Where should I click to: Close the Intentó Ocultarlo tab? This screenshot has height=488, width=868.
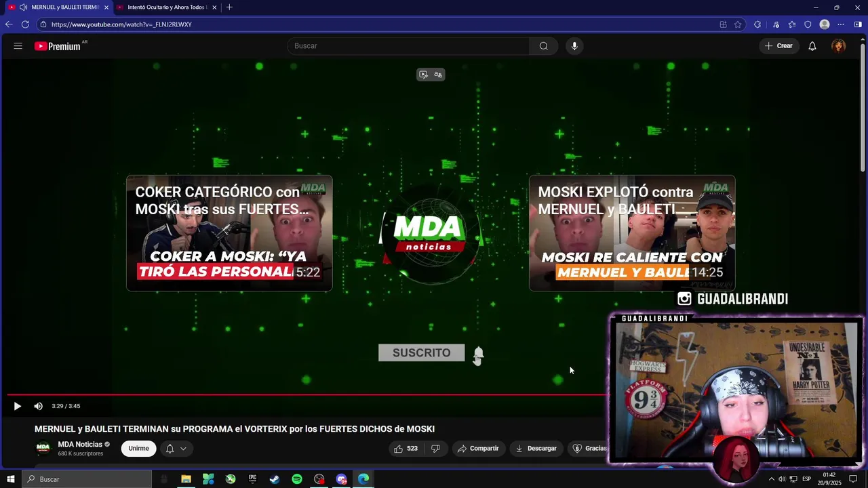[x=214, y=7]
